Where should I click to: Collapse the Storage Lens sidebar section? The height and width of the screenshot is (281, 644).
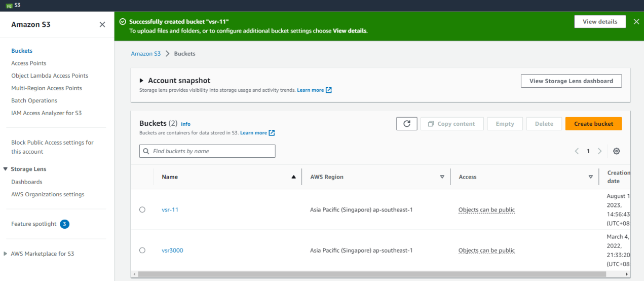tap(6, 169)
